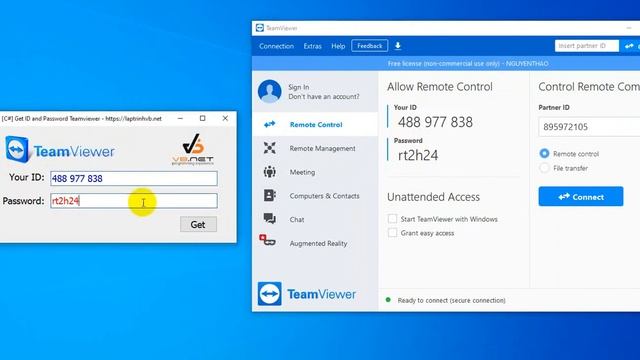Image resolution: width=640 pixels, height=360 pixels.
Task: Click the Computers & Contacts address book icon
Action: click(x=269, y=196)
